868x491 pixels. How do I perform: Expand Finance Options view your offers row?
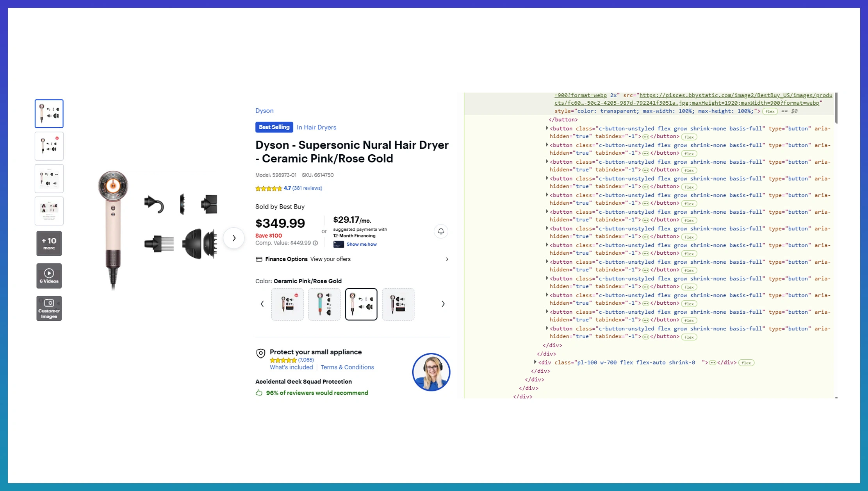[x=352, y=259]
